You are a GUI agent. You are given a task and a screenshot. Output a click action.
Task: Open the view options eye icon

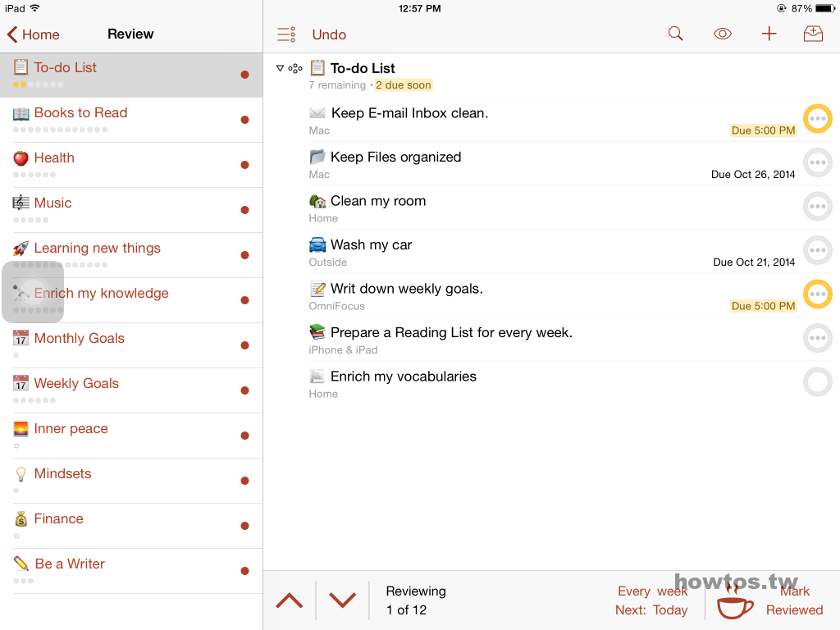coord(722,34)
